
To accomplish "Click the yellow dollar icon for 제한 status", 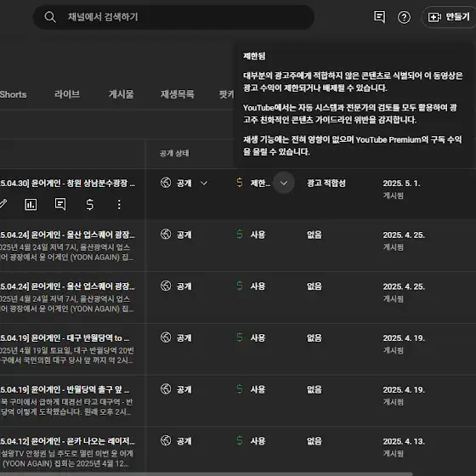I will 240,183.
